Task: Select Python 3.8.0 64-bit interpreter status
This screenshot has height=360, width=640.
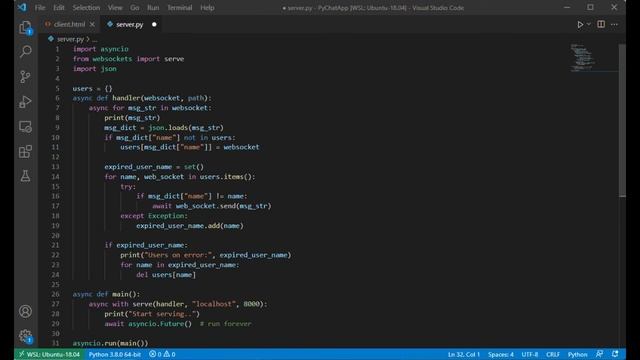Action: [115, 354]
